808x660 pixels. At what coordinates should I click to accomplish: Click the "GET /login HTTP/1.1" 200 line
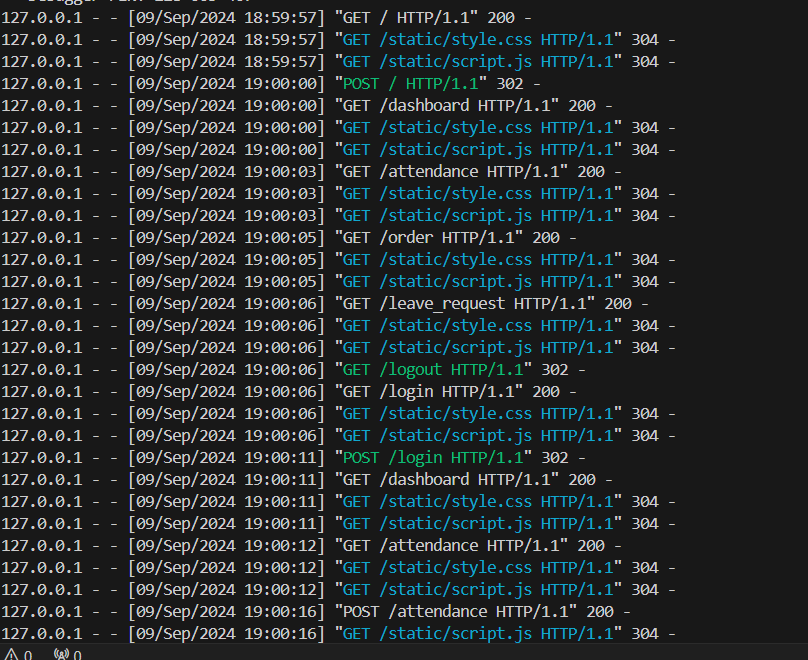(289, 392)
